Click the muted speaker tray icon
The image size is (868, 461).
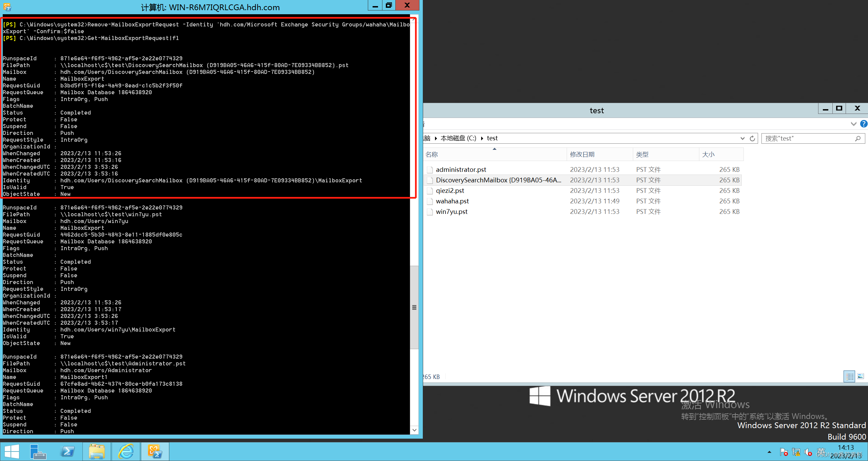pyautogui.click(x=808, y=452)
